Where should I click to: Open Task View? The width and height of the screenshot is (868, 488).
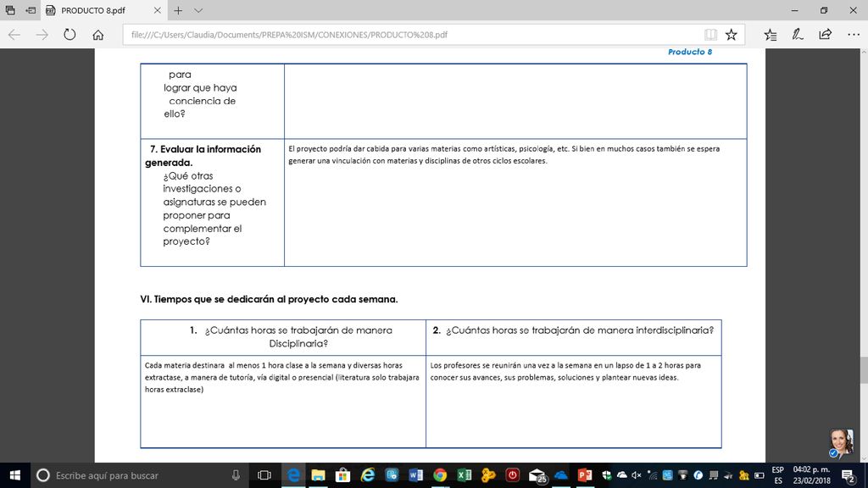point(264,475)
